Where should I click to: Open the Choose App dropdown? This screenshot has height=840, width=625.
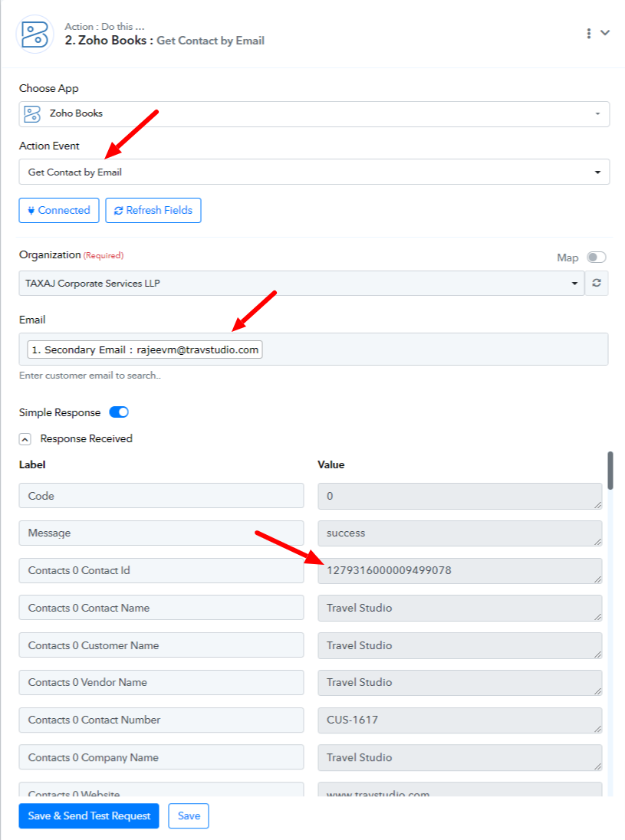pos(314,114)
